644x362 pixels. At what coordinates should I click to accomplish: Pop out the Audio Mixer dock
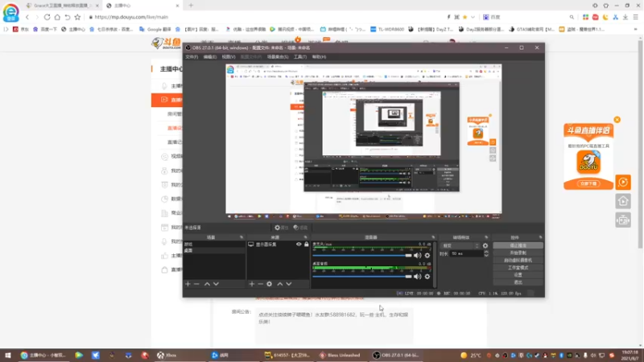(x=433, y=237)
